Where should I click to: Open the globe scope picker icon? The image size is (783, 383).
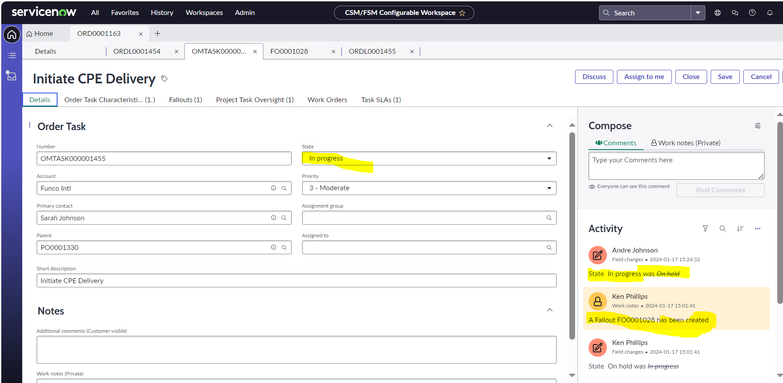click(718, 13)
